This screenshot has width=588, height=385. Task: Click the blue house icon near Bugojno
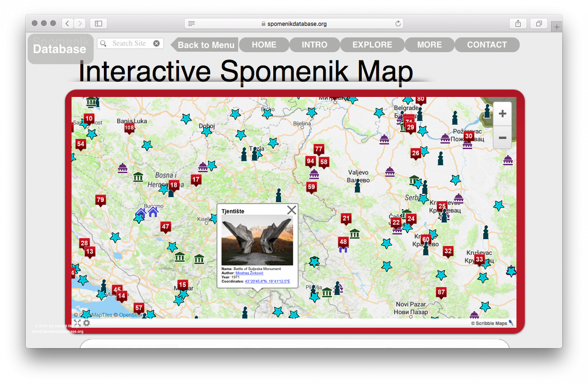tap(153, 212)
